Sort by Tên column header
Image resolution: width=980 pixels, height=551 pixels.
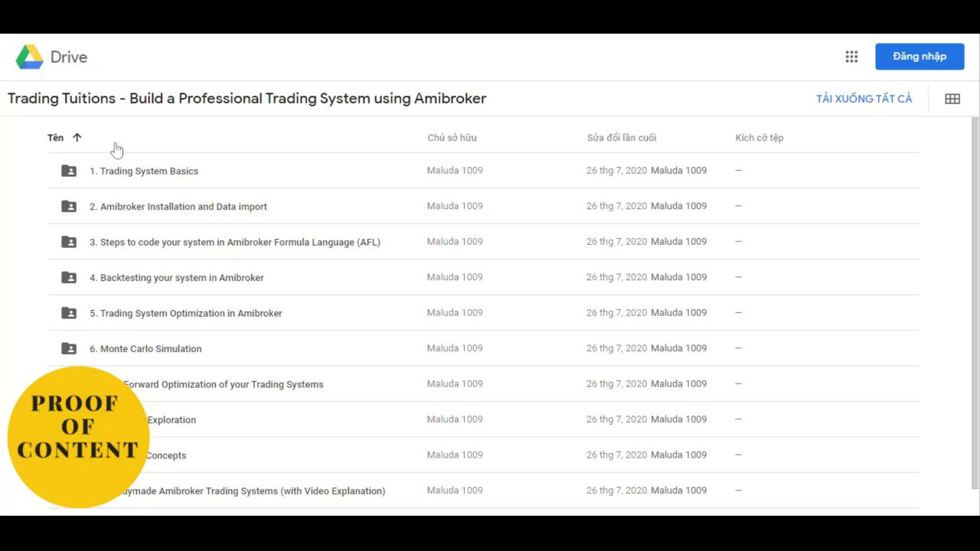(55, 138)
